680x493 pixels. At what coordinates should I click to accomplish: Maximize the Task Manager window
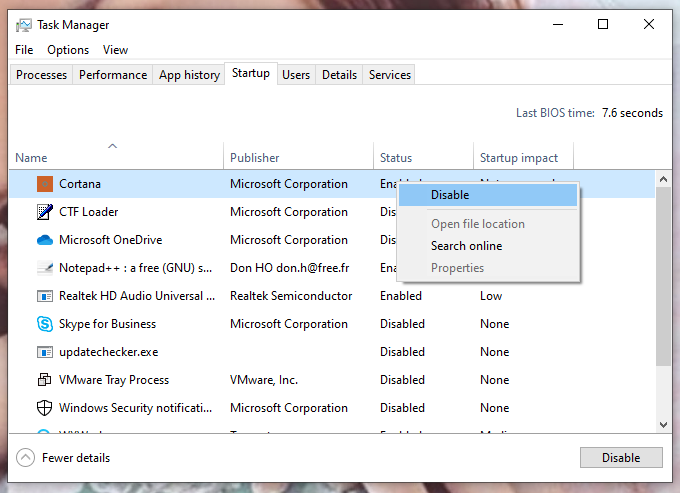(603, 24)
